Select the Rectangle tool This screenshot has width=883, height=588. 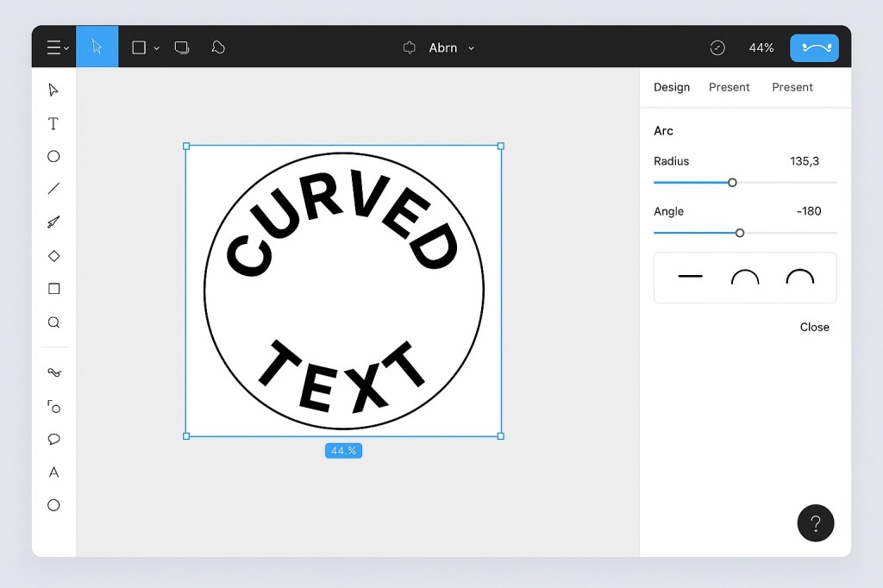coord(53,288)
